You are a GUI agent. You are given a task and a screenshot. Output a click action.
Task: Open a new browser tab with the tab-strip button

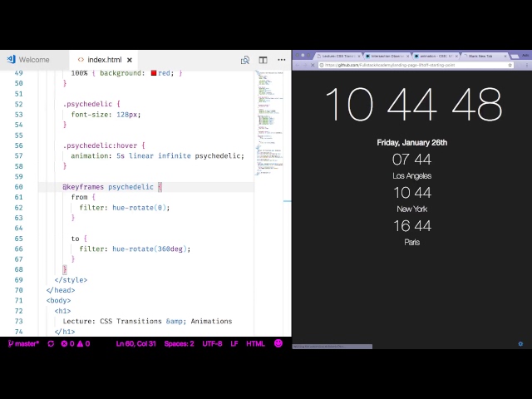(x=515, y=57)
